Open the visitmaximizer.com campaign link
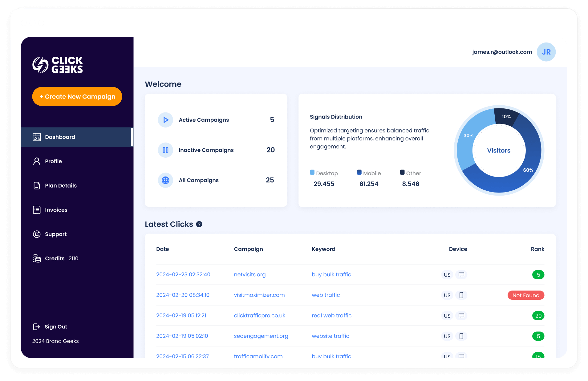The image size is (588, 381). click(259, 295)
